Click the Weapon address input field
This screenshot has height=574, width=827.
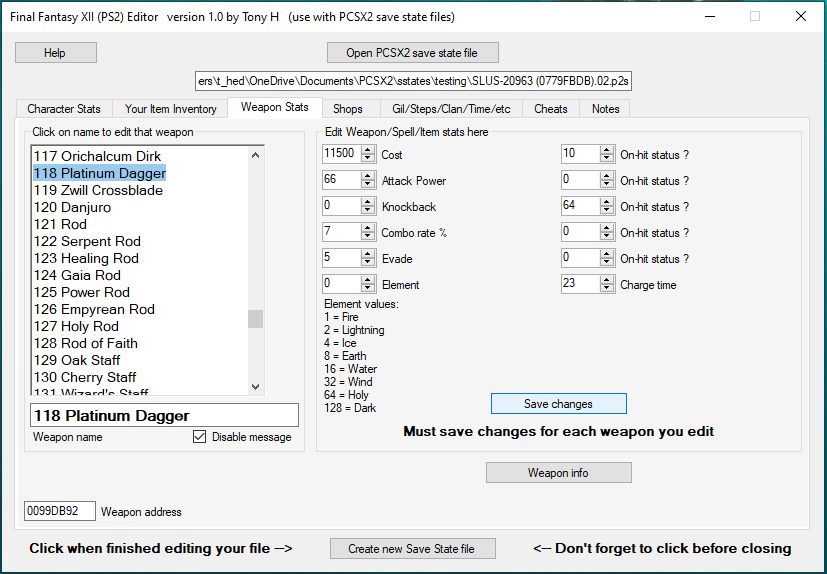coord(59,511)
